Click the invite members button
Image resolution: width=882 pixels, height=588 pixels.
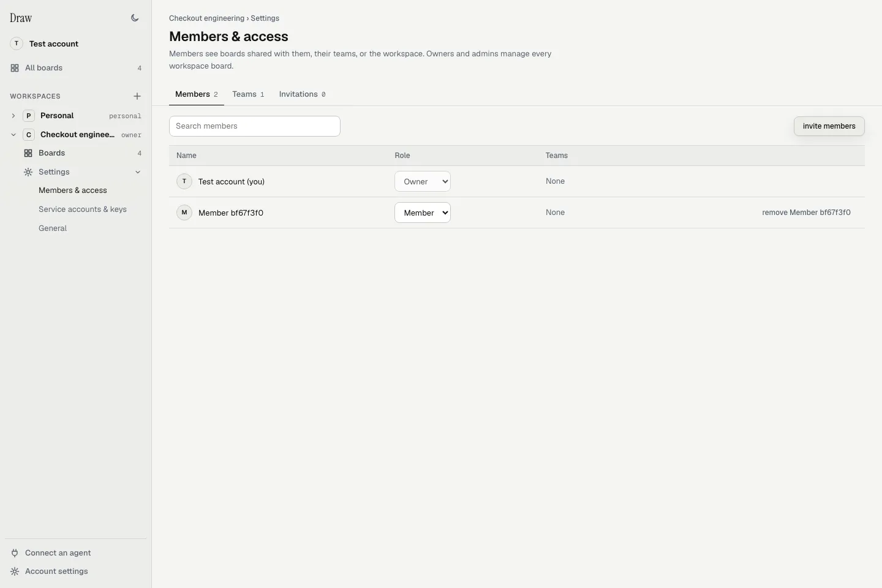tap(829, 126)
